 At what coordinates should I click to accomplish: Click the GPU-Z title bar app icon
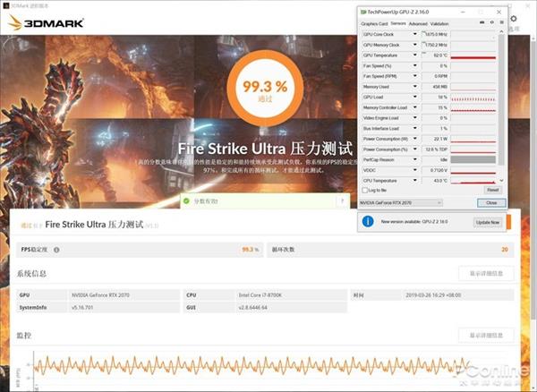(x=363, y=12)
